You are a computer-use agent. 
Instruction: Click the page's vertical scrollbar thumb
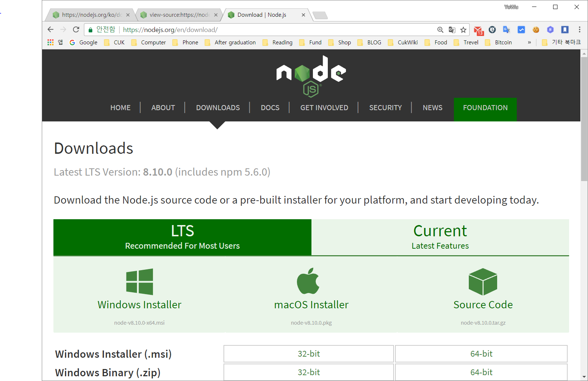(x=584, y=119)
